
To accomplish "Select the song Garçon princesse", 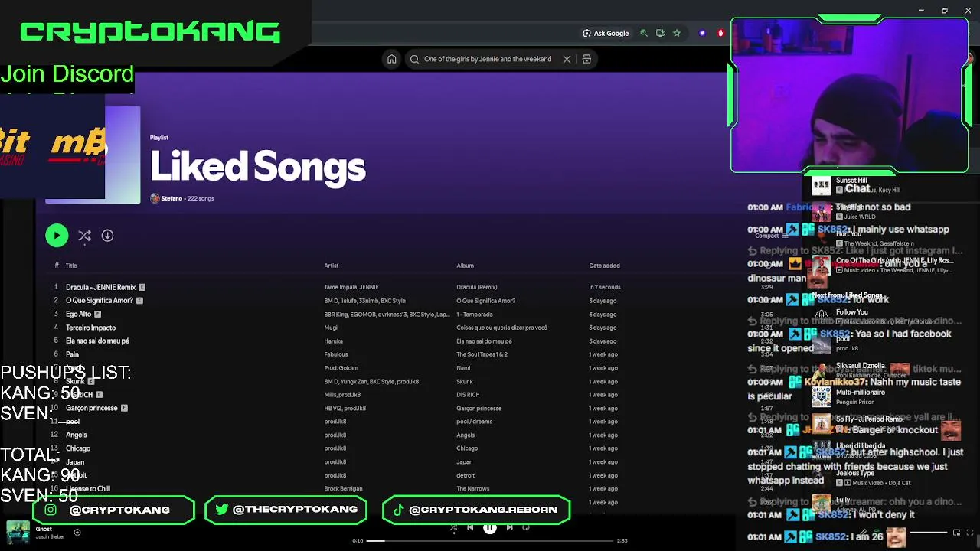I will 92,408.
